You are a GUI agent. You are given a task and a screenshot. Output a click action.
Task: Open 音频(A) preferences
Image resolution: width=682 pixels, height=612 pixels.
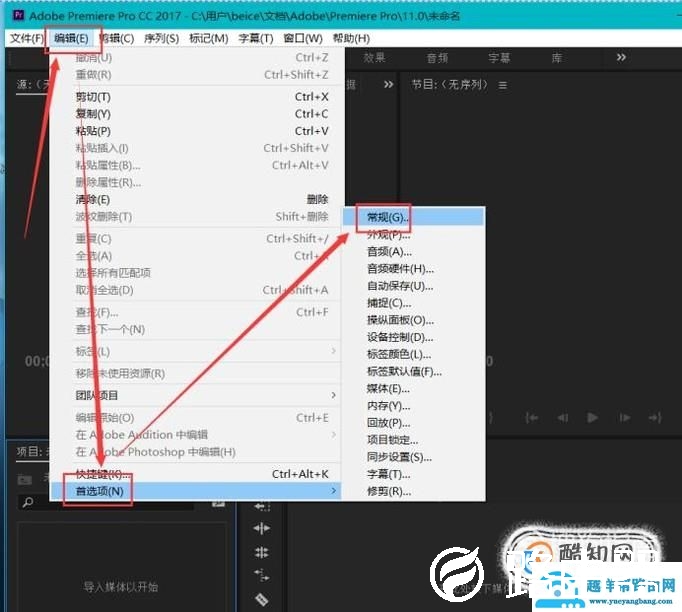(414, 251)
